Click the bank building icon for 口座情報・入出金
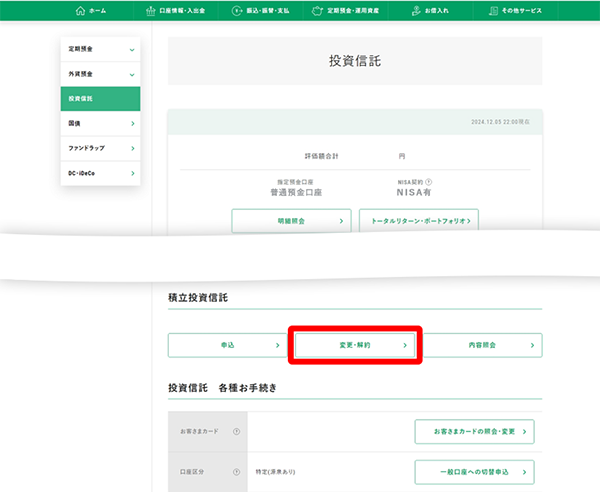The height and width of the screenshot is (492, 600). pos(150,11)
